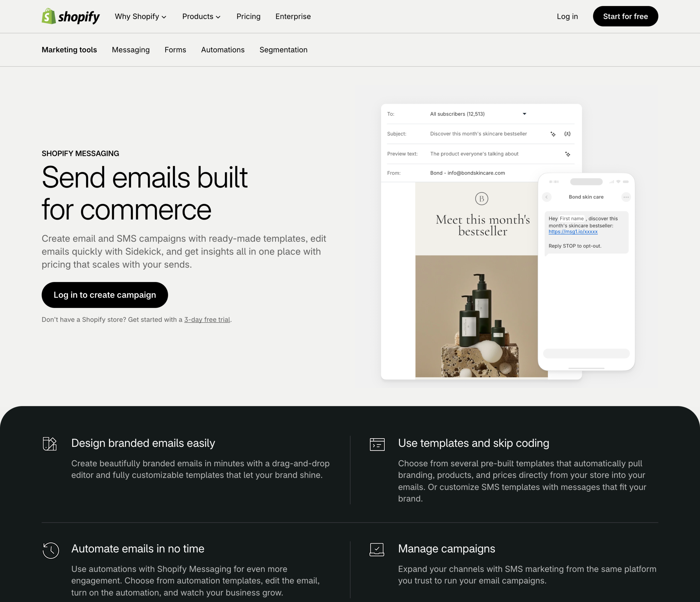Switch to the Messaging subnav tab
Image resolution: width=700 pixels, height=602 pixels.
point(131,50)
